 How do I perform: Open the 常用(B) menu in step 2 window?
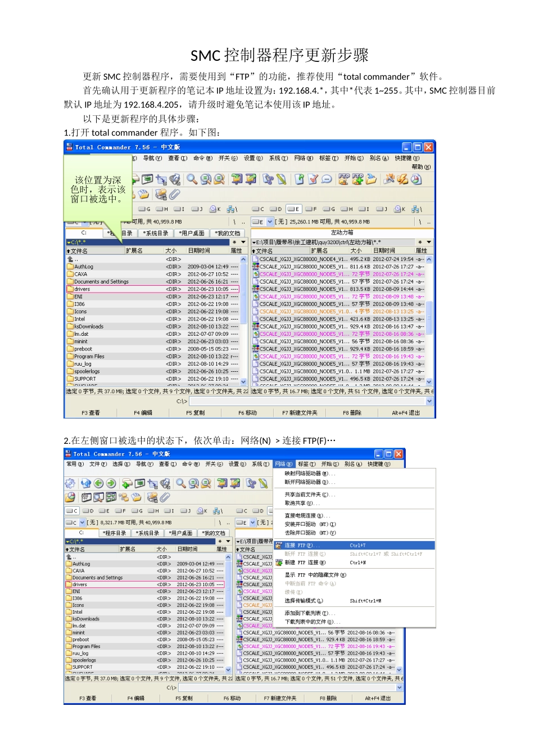point(75,464)
